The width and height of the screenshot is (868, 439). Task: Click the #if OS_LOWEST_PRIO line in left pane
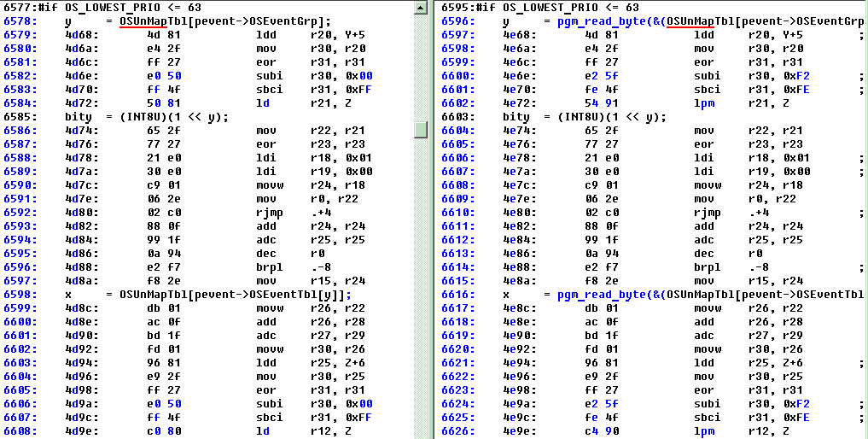102,8
